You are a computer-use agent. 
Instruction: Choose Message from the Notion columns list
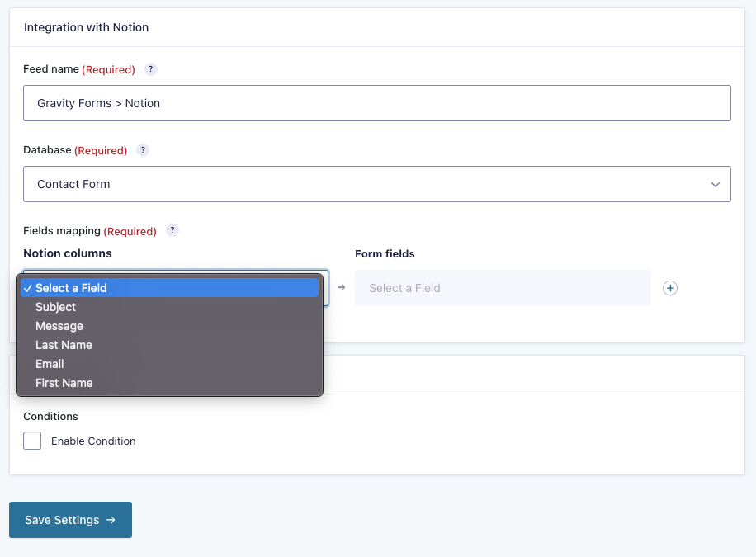pos(170,326)
